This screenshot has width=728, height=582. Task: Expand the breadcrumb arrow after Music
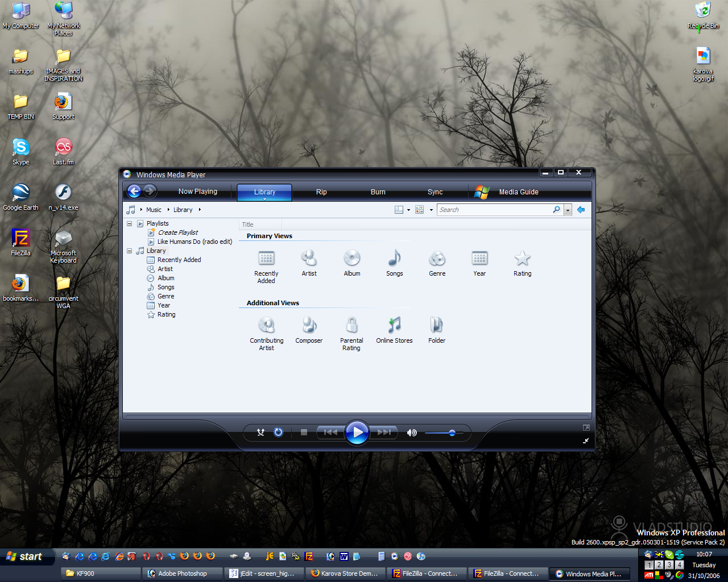coord(168,210)
